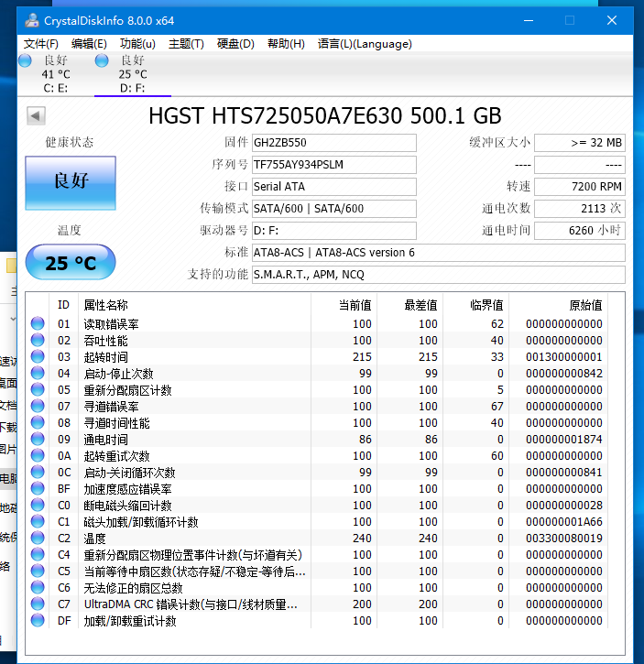Click status orb for 0A 起转重试次数

click(38, 456)
